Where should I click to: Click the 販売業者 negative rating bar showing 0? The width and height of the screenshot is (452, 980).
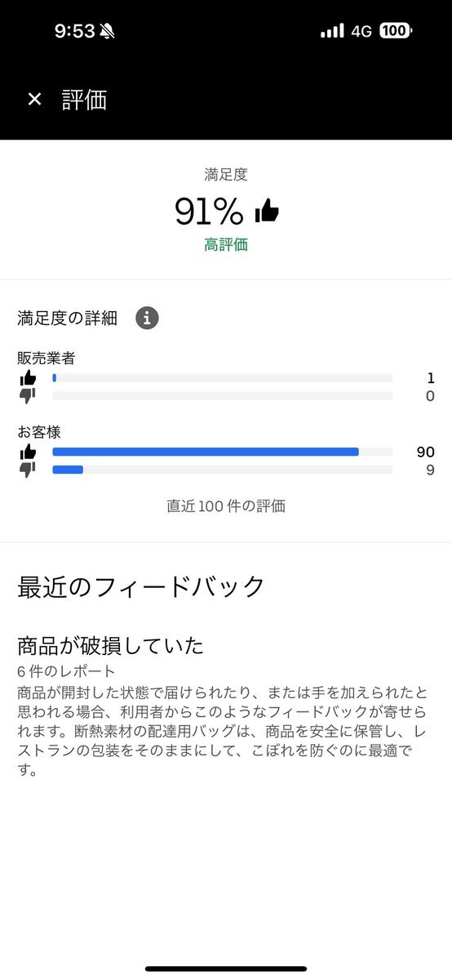pos(222,396)
